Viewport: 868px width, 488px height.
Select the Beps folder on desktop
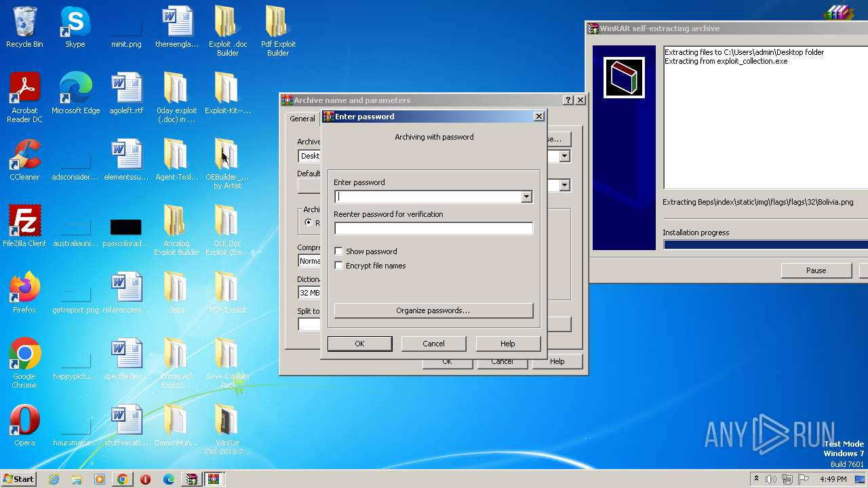click(176, 293)
